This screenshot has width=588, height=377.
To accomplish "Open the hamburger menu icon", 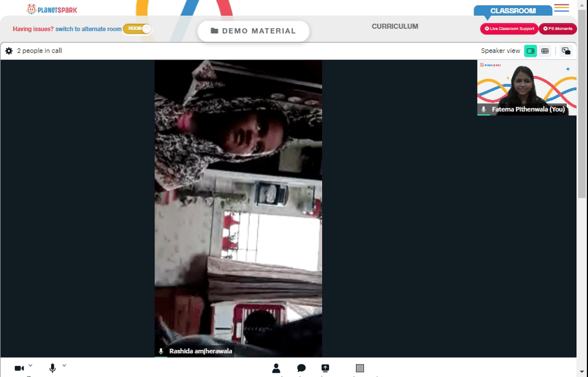I will [562, 8].
